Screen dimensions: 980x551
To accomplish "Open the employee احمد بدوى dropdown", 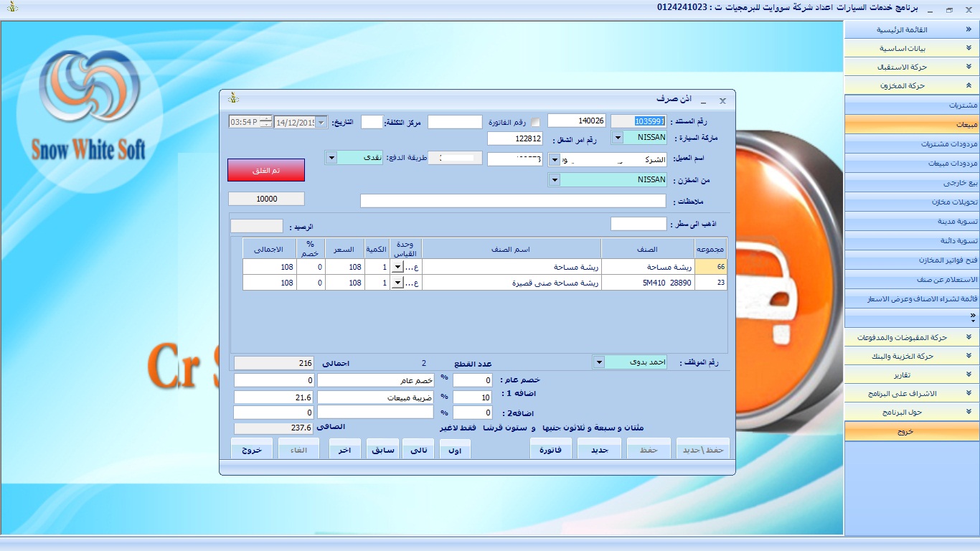I will [x=599, y=362].
